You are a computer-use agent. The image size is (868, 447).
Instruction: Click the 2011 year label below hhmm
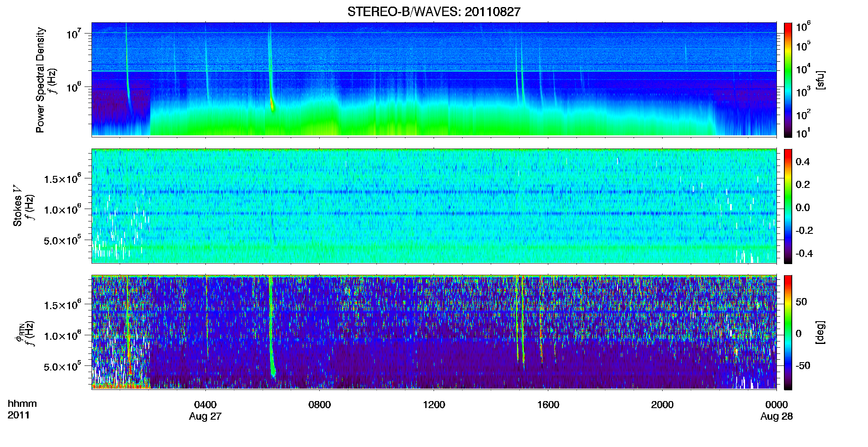(19, 415)
